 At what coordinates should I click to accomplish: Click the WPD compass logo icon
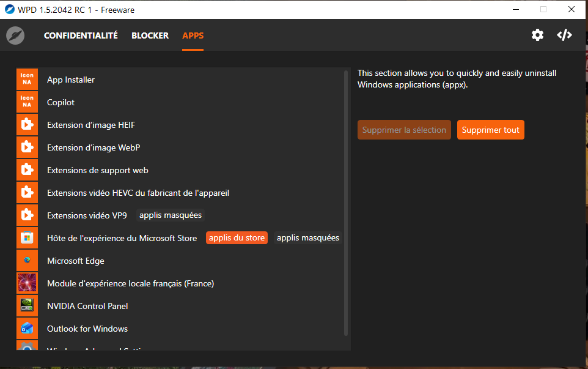15,35
